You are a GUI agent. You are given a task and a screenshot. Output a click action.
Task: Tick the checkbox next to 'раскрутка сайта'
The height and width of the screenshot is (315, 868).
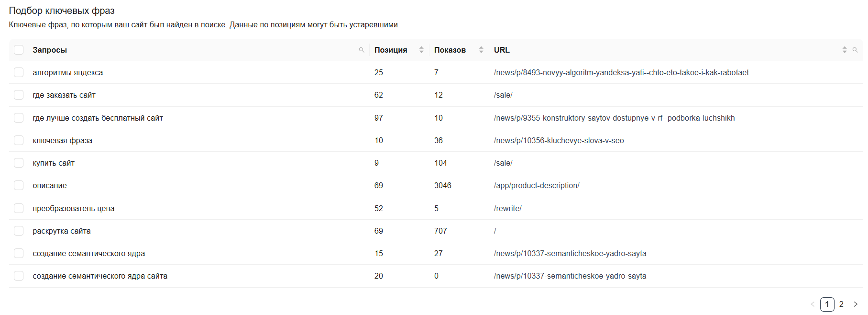click(x=19, y=231)
